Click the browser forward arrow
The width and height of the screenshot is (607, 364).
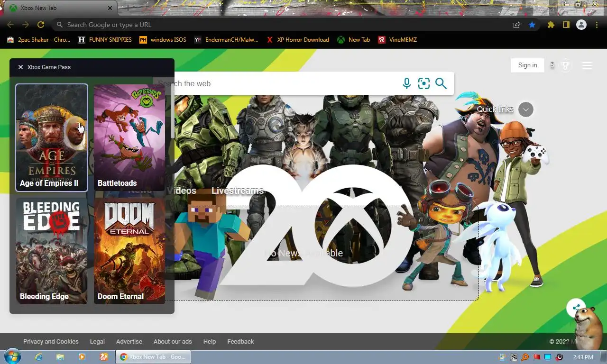[x=26, y=25]
